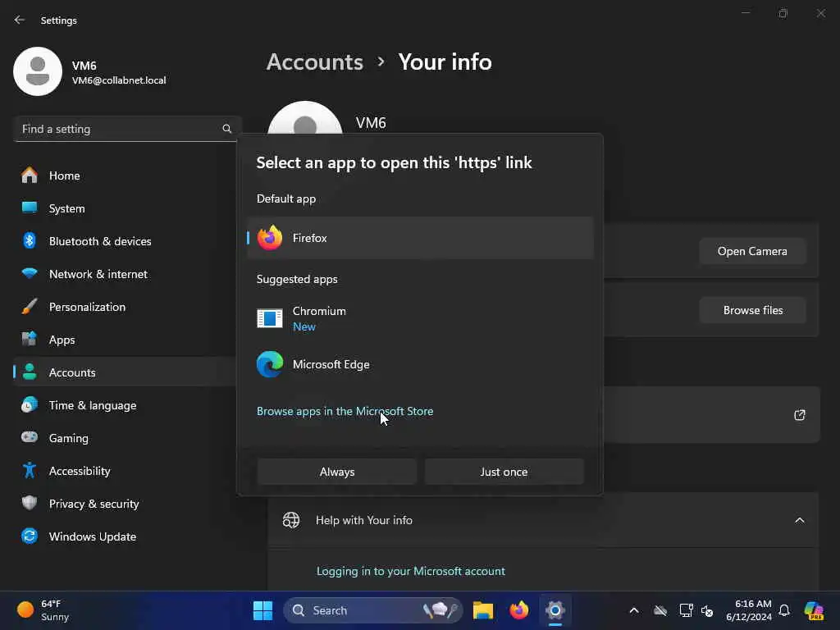Viewport: 840px width, 630px height.
Task: Click the Find a setting search box
Action: 126,129
